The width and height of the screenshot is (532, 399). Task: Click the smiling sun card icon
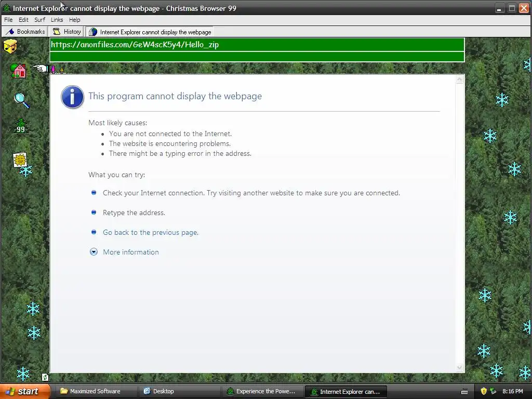pos(20,160)
